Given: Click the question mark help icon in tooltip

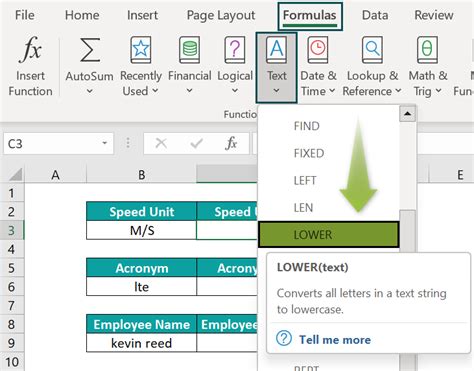Looking at the screenshot, I should 284,338.
